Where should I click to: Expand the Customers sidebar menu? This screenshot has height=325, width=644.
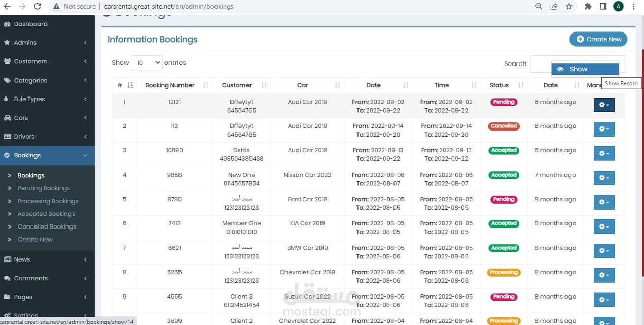[x=47, y=61]
